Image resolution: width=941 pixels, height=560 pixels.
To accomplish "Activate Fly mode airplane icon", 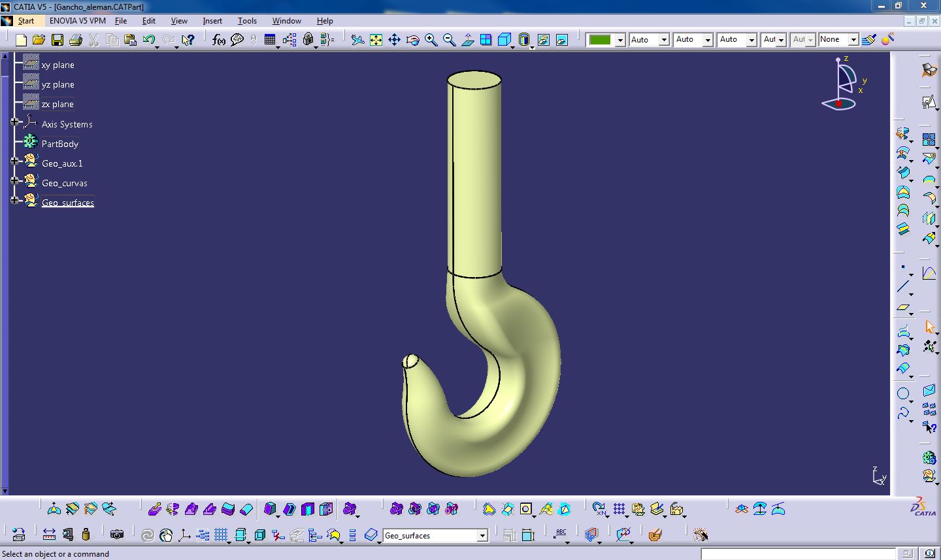I will tap(357, 40).
